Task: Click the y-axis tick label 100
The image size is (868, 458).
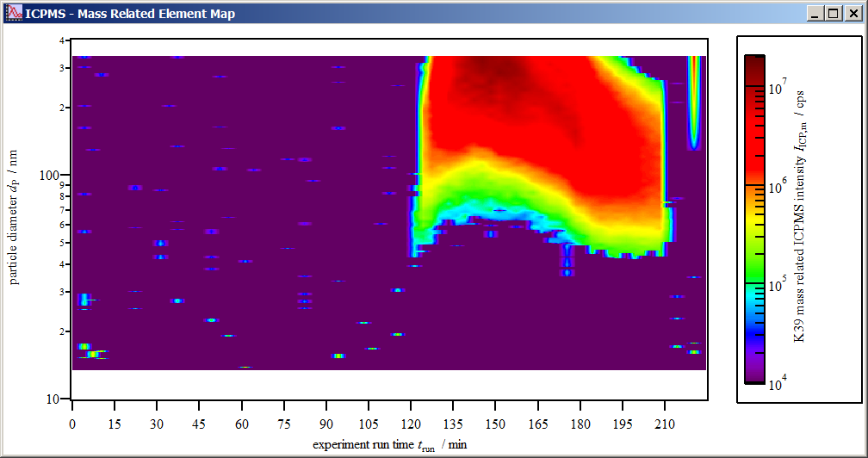Action: [x=49, y=176]
